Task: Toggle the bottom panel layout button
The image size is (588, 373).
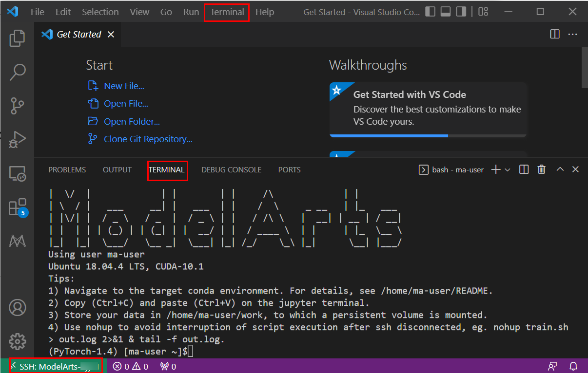Action: (x=446, y=12)
